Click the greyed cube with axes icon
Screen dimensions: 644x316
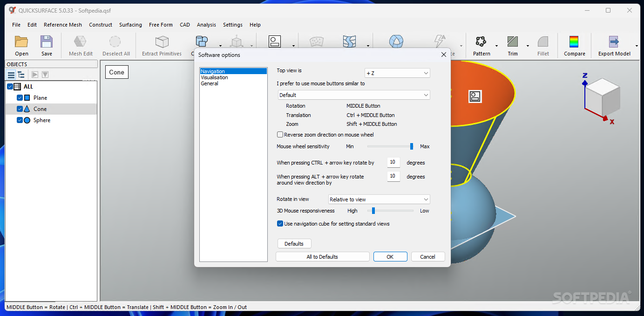click(x=237, y=41)
